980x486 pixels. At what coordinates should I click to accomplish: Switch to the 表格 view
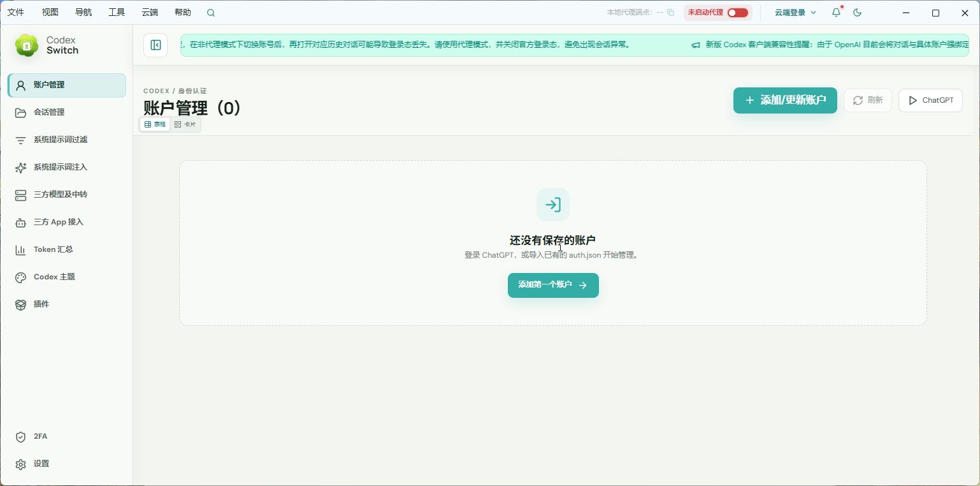[x=155, y=124]
